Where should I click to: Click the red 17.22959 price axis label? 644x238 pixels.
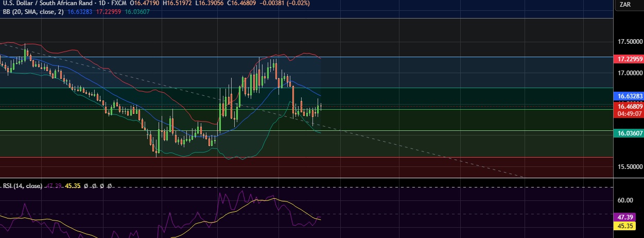[x=629, y=60]
